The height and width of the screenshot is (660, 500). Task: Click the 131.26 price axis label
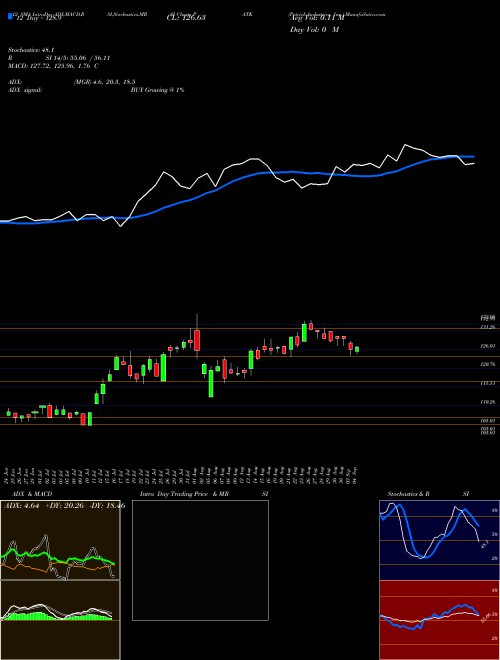click(488, 327)
